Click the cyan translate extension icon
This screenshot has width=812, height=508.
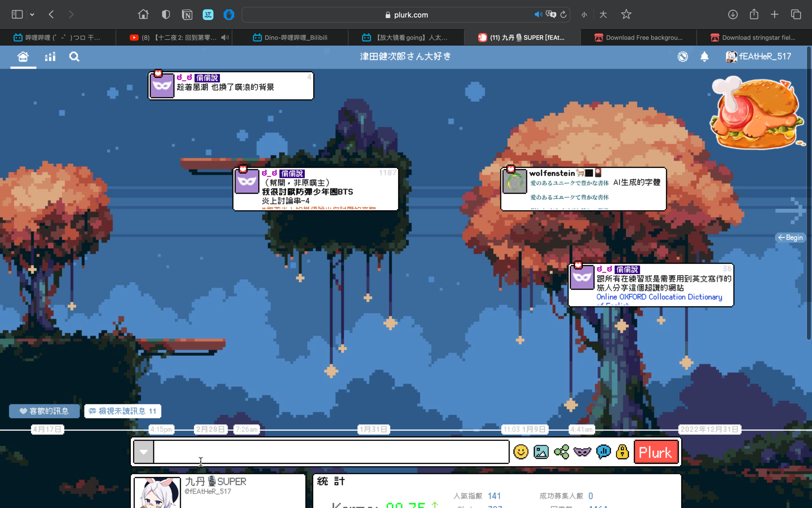pos(208,15)
